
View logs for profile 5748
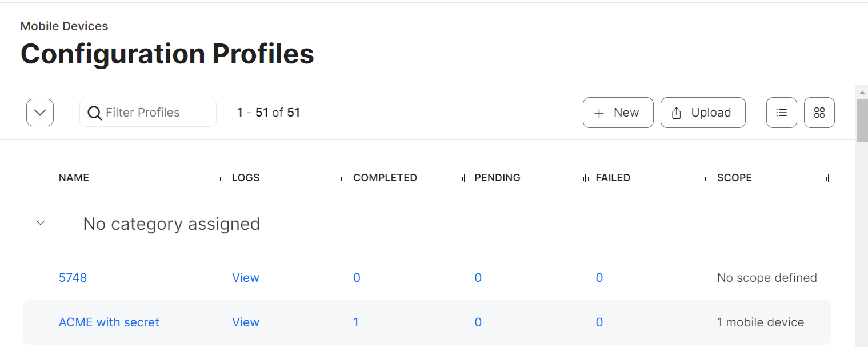245,278
